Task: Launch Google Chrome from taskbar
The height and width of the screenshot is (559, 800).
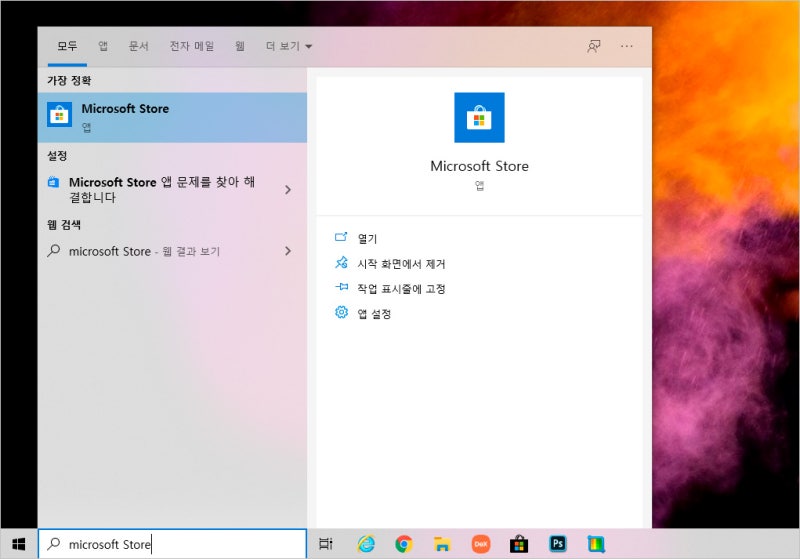Action: [404, 544]
